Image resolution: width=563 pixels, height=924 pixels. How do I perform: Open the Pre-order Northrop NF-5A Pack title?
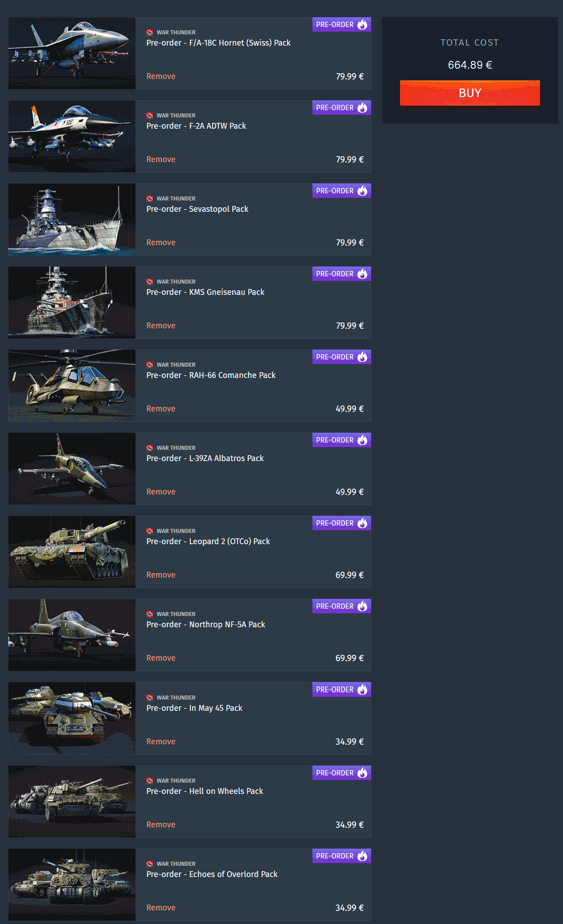click(x=206, y=625)
